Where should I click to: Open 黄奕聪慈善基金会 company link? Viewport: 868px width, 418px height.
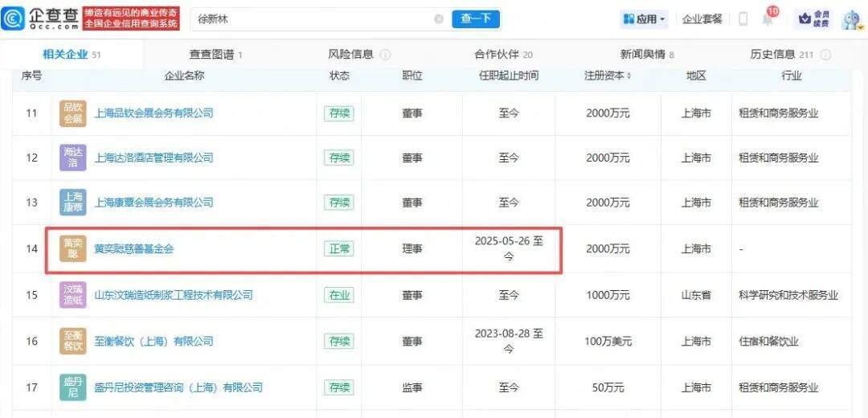pos(134,249)
